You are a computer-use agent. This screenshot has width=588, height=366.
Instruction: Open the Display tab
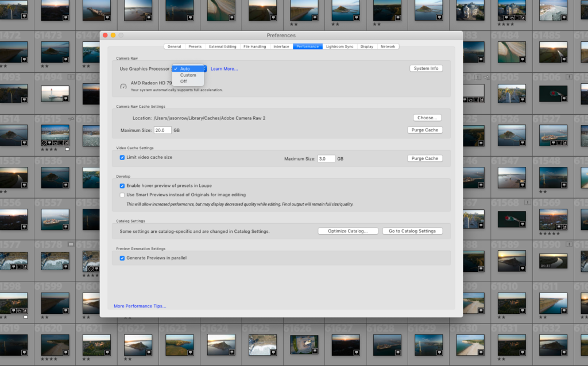tap(367, 46)
